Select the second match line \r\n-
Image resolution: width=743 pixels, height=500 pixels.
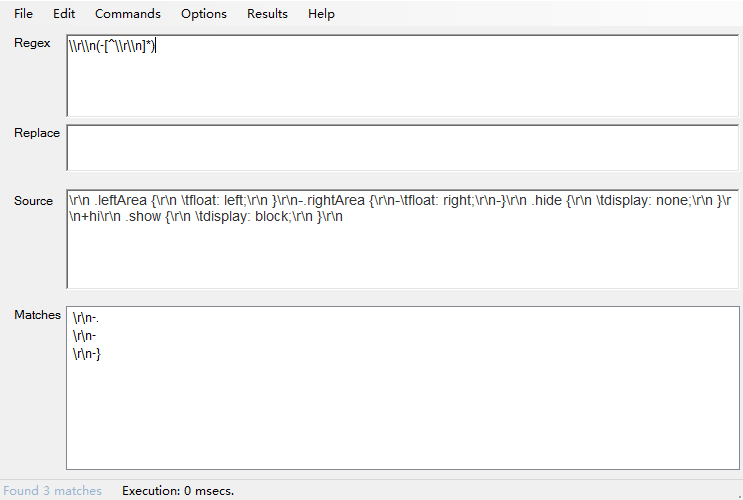pyautogui.click(x=84, y=336)
